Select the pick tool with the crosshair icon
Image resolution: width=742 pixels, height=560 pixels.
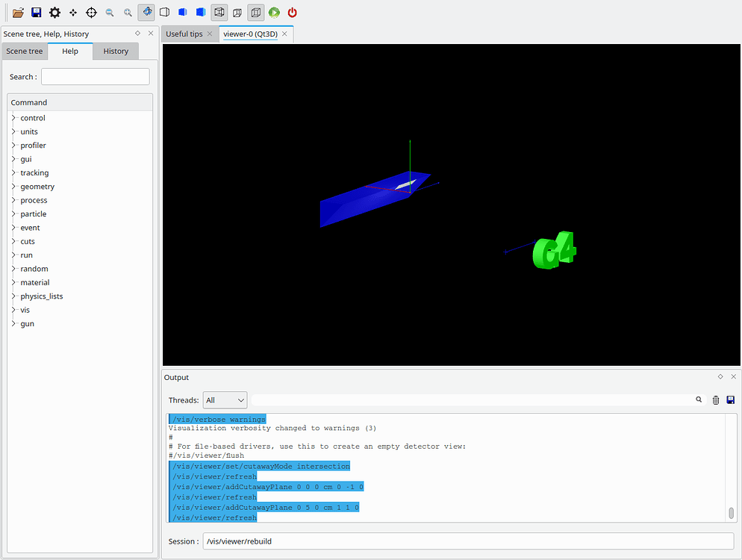tap(91, 12)
